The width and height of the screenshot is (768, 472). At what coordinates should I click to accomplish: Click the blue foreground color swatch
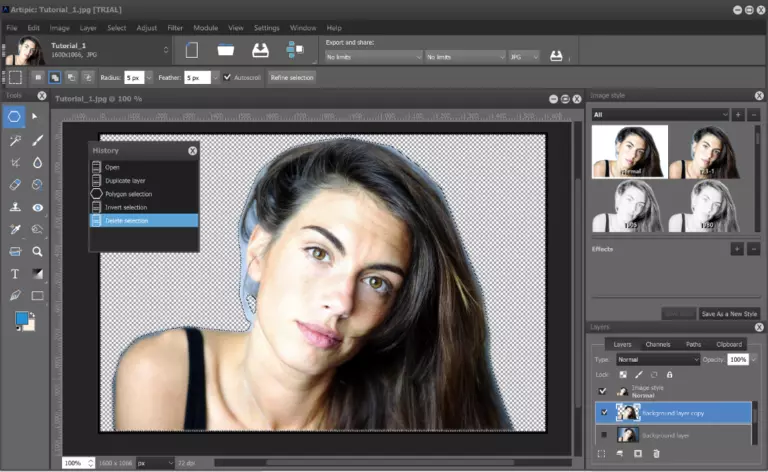(x=22, y=318)
